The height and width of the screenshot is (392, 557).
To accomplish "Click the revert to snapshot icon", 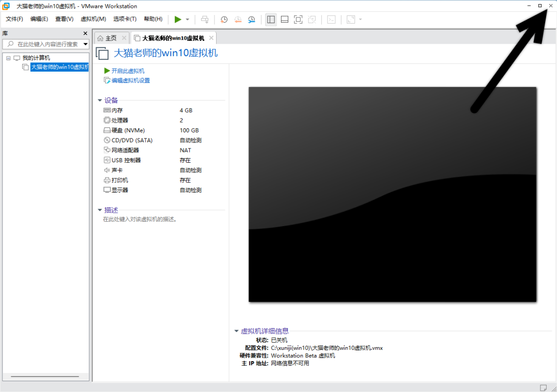I will pos(238,20).
